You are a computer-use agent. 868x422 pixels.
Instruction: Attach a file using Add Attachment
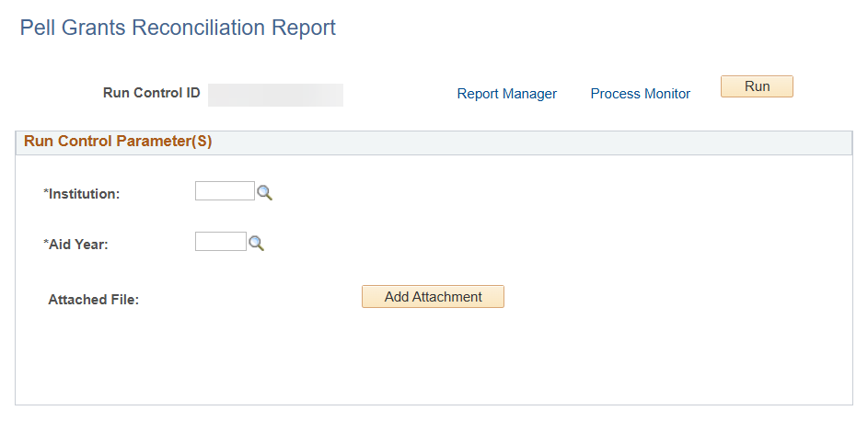pyautogui.click(x=433, y=296)
